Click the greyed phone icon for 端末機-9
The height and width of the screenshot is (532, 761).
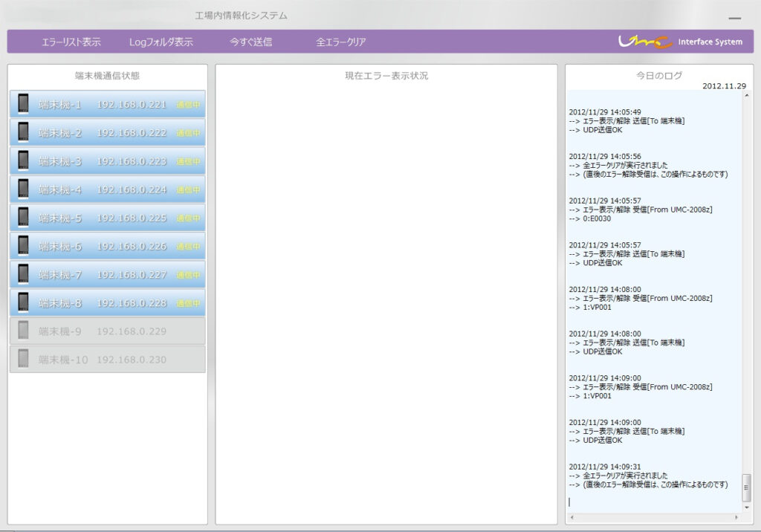(x=24, y=331)
